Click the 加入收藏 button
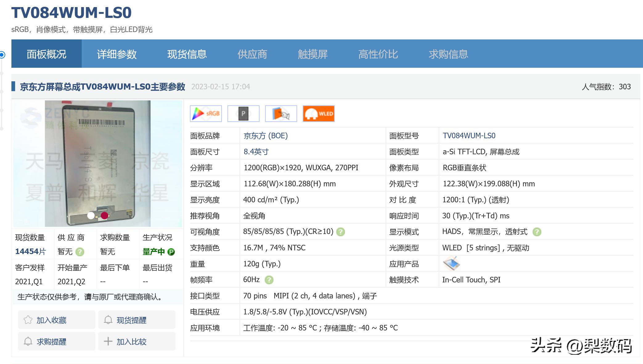This screenshot has width=643, height=364. click(x=57, y=320)
